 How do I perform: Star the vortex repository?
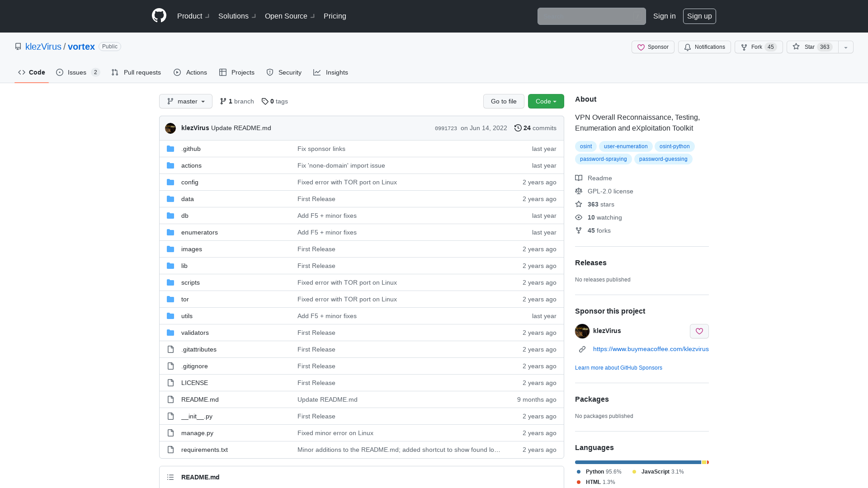[812, 47]
